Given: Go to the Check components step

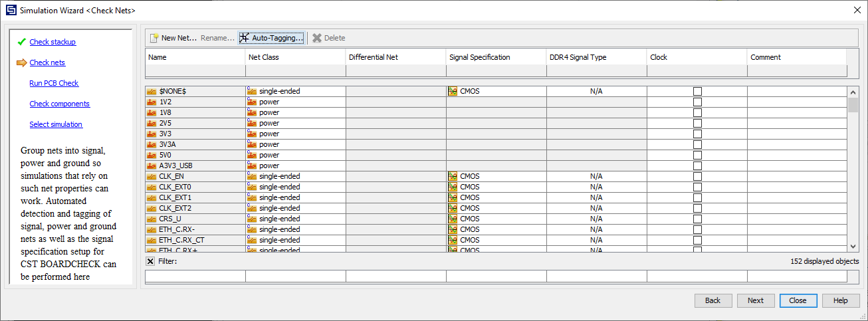Looking at the screenshot, I should [59, 104].
